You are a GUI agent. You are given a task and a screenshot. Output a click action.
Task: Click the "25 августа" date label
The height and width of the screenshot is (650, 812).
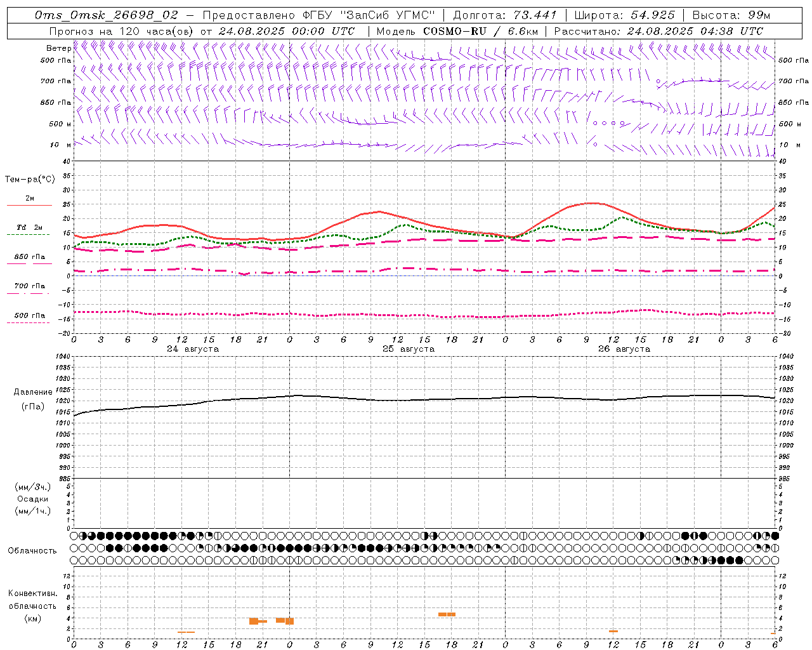point(409,349)
